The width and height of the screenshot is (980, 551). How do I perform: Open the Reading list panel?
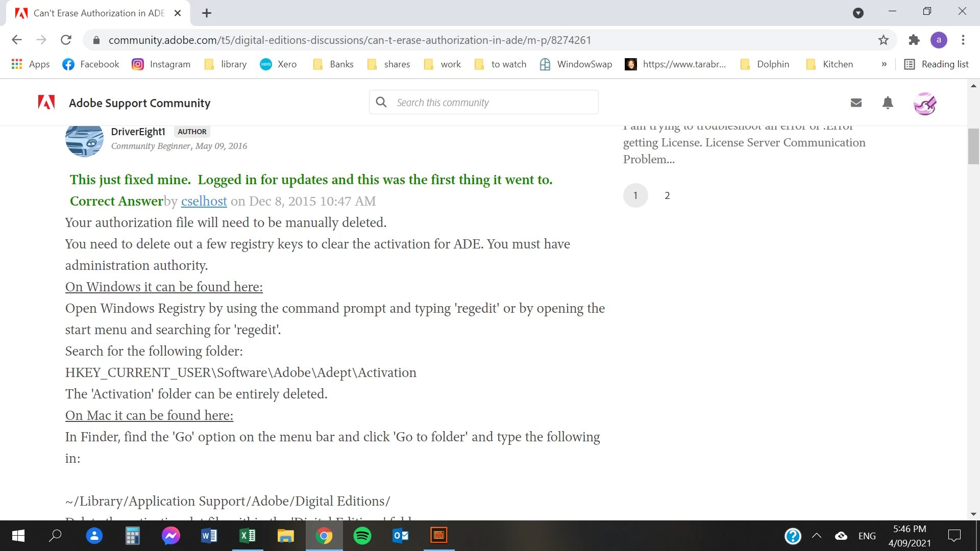pos(936,64)
